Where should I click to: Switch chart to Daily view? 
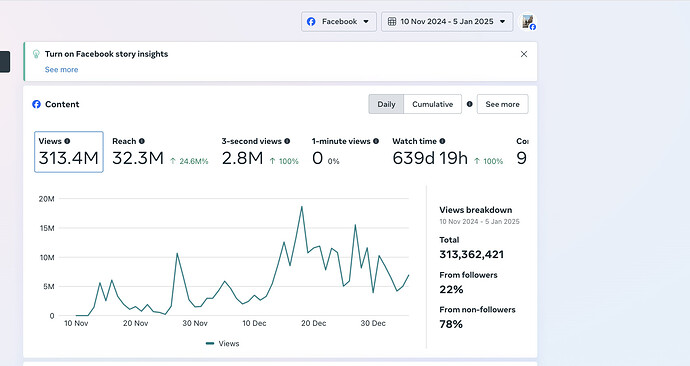(x=386, y=104)
